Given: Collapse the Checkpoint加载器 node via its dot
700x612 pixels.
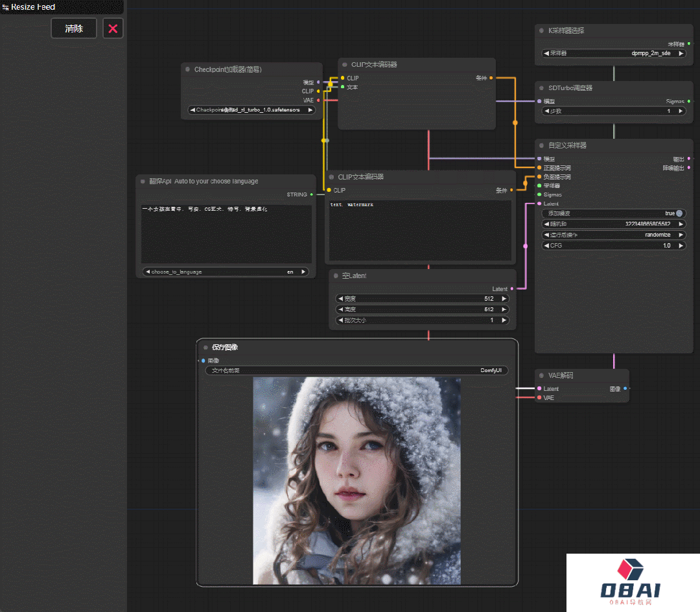Looking at the screenshot, I should tap(187, 69).
